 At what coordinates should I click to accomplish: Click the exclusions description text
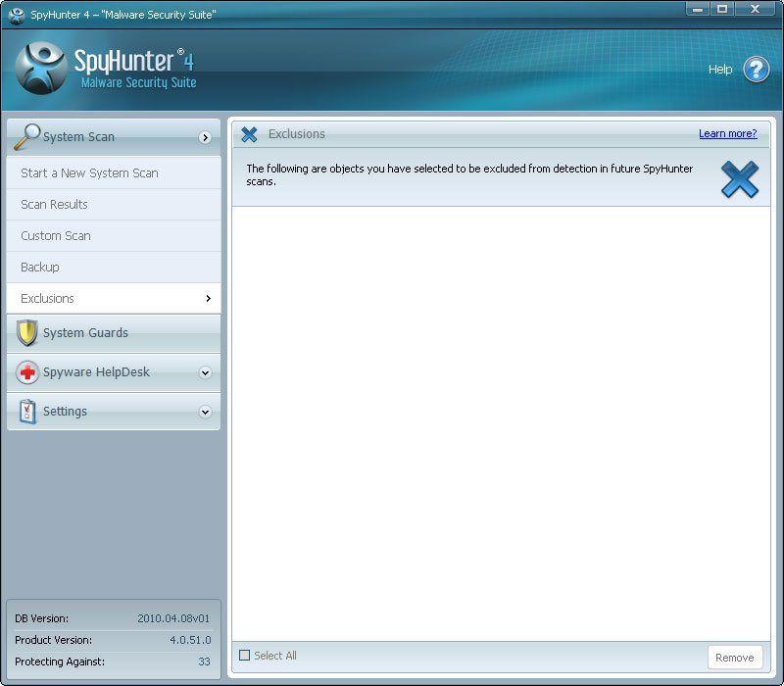[x=469, y=175]
